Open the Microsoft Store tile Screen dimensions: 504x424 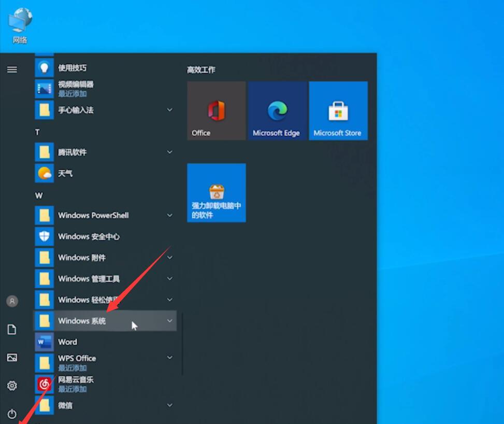click(338, 110)
